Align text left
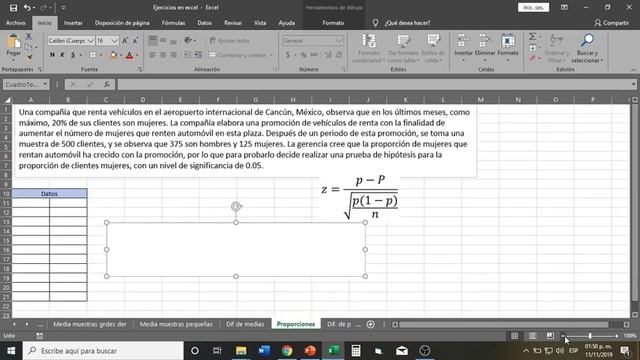The height and width of the screenshot is (360, 640). 153,55
